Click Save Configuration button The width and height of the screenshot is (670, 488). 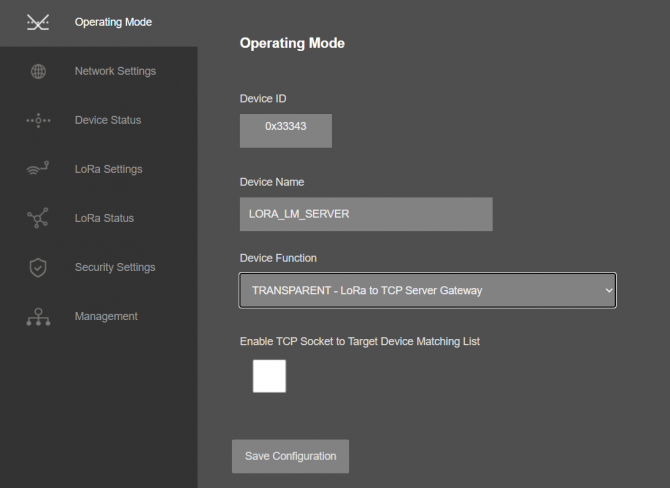pyautogui.click(x=291, y=456)
